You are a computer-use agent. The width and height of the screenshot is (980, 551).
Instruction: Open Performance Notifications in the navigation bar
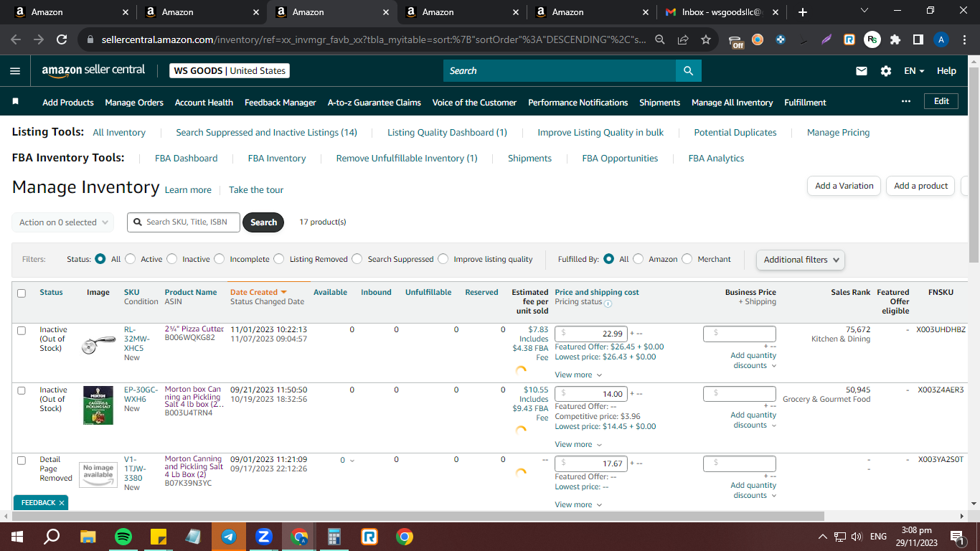tap(578, 103)
